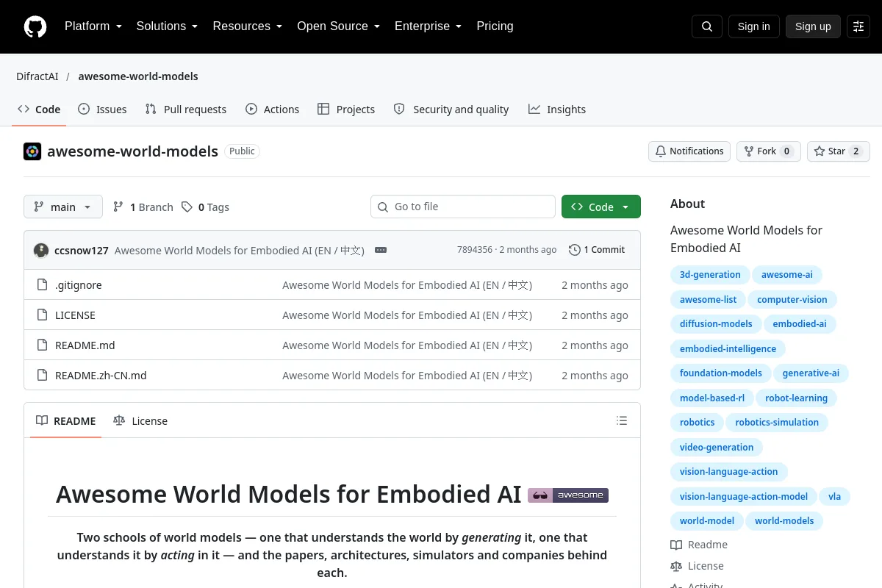Click the README.zh-CN.md file icon
The height and width of the screenshot is (588, 882).
42,376
